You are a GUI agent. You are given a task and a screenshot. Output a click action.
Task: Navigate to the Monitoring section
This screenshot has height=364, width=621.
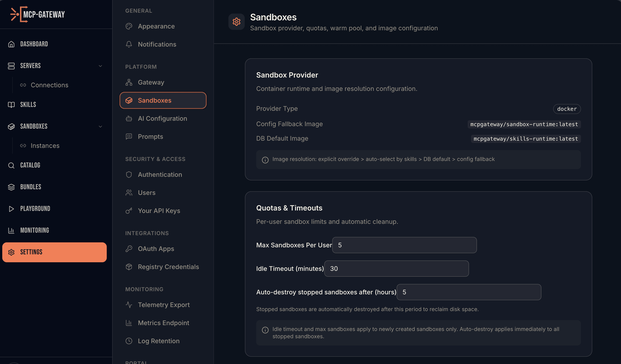coord(35,230)
